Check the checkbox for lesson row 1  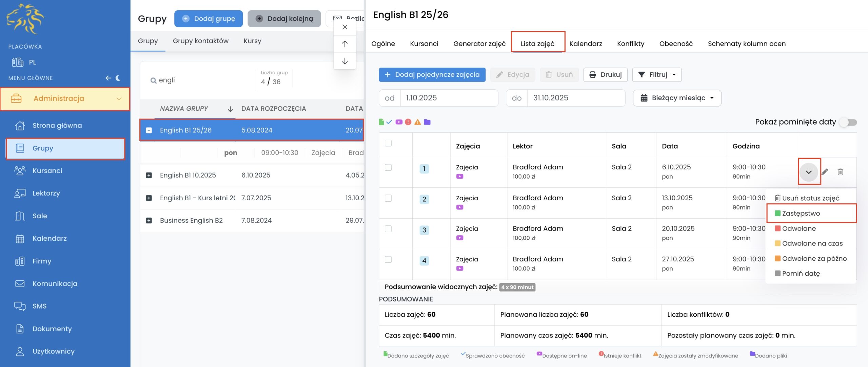point(388,167)
